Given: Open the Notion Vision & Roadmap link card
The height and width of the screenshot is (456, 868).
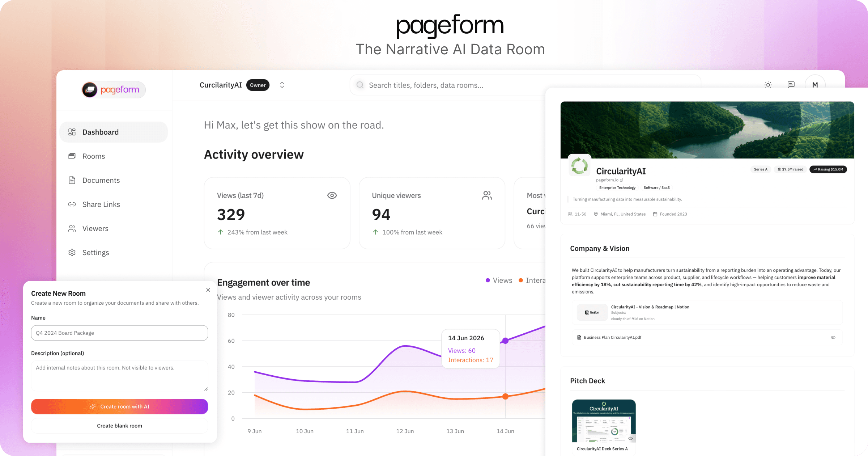Looking at the screenshot, I should (x=707, y=313).
